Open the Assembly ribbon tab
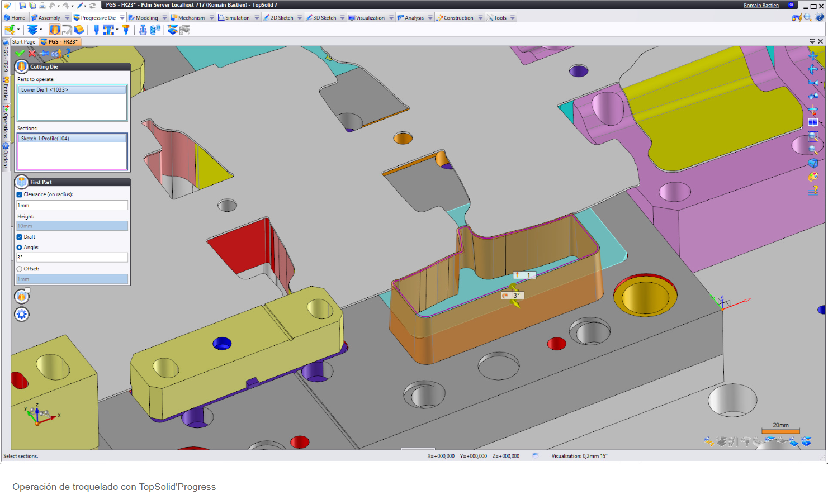 click(x=49, y=18)
